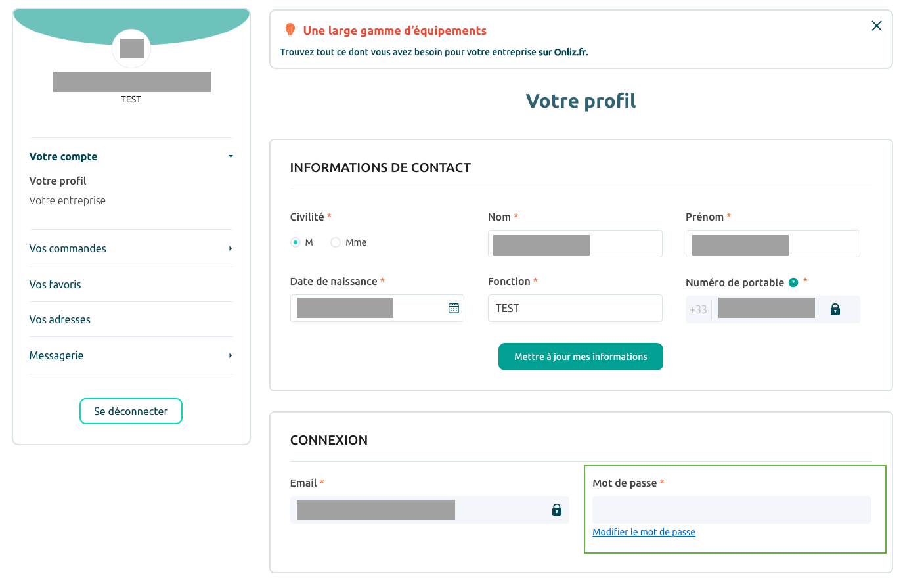Select the Mme civility radio button
924x580 pixels.
336,242
